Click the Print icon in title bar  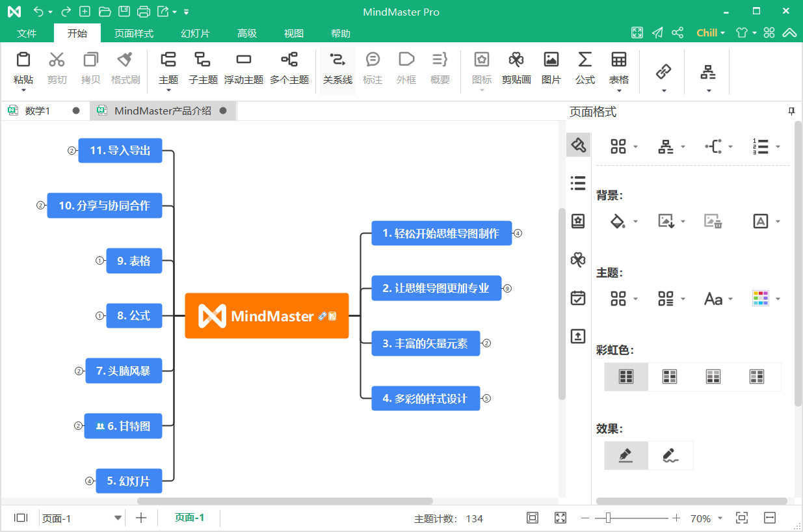[x=144, y=12]
